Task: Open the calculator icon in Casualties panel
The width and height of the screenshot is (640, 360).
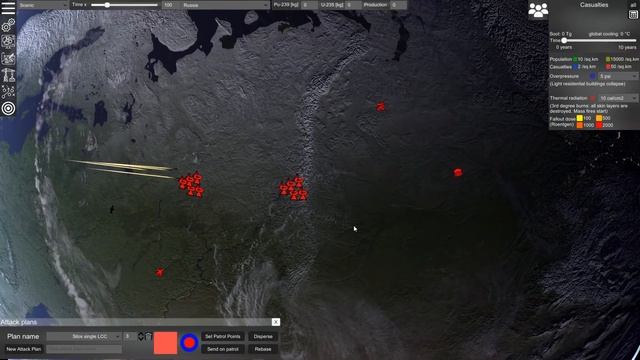Action: [x=633, y=15]
